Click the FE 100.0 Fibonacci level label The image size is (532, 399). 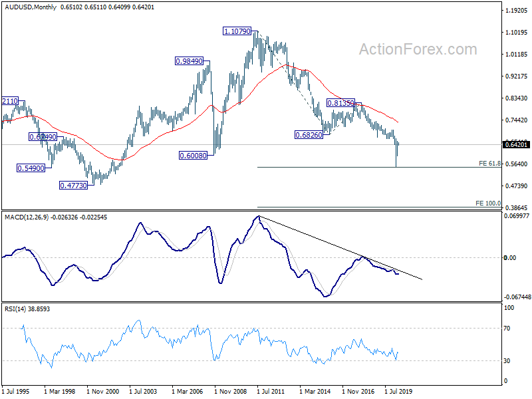click(x=488, y=203)
